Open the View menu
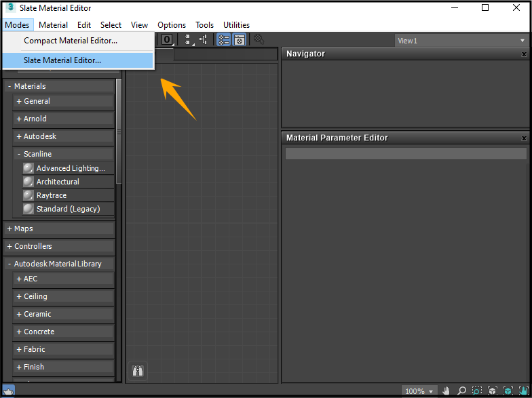Viewport: 532px width, 398px height. point(140,24)
